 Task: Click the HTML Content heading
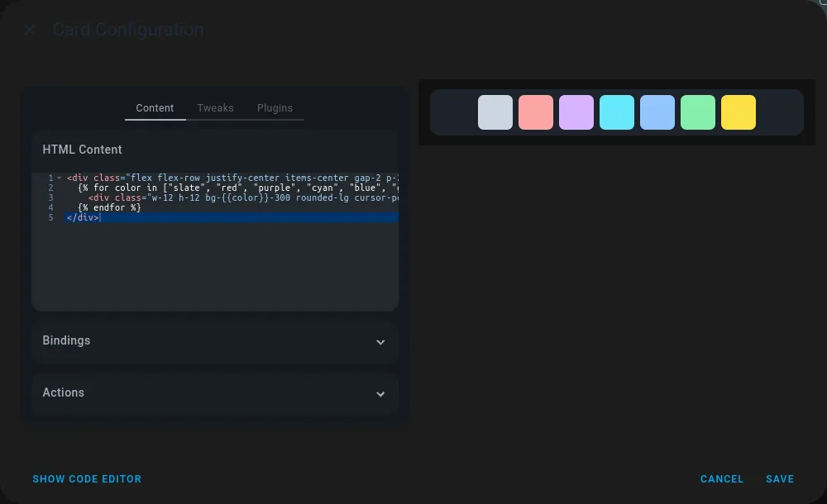pos(82,150)
